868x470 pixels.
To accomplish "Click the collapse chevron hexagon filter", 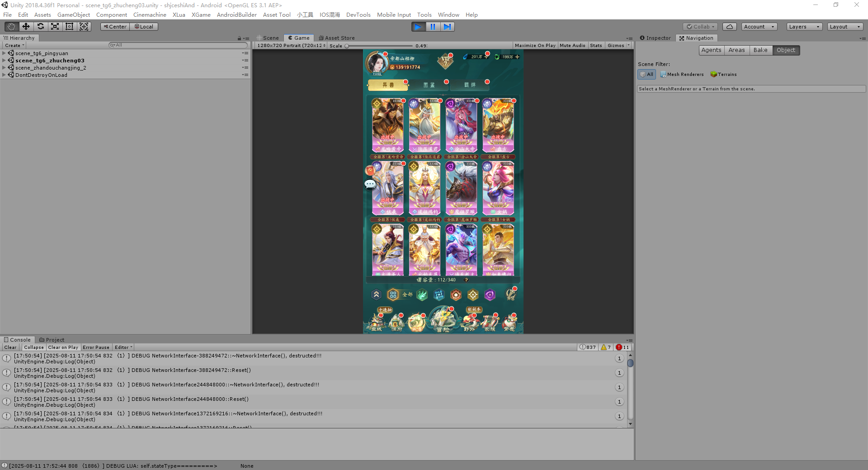I will pos(376,295).
